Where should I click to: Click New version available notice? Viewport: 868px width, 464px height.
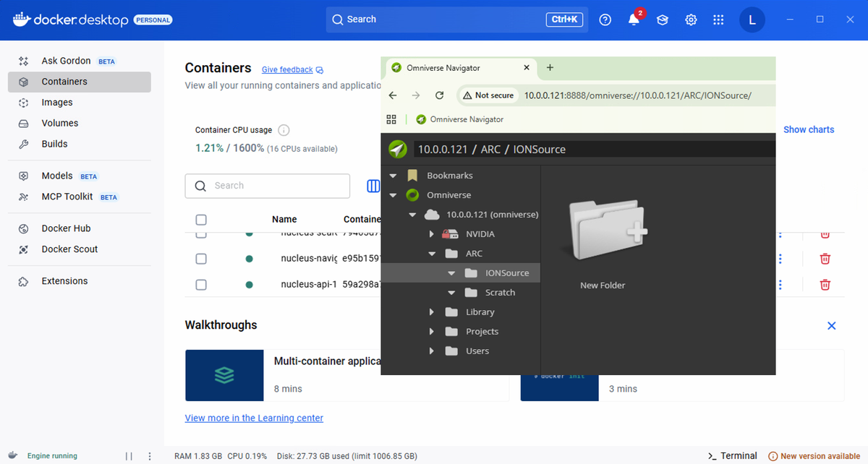pyautogui.click(x=814, y=456)
